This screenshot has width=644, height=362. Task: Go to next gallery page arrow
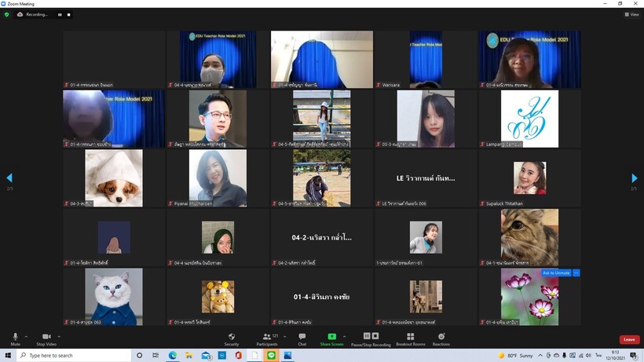635,178
